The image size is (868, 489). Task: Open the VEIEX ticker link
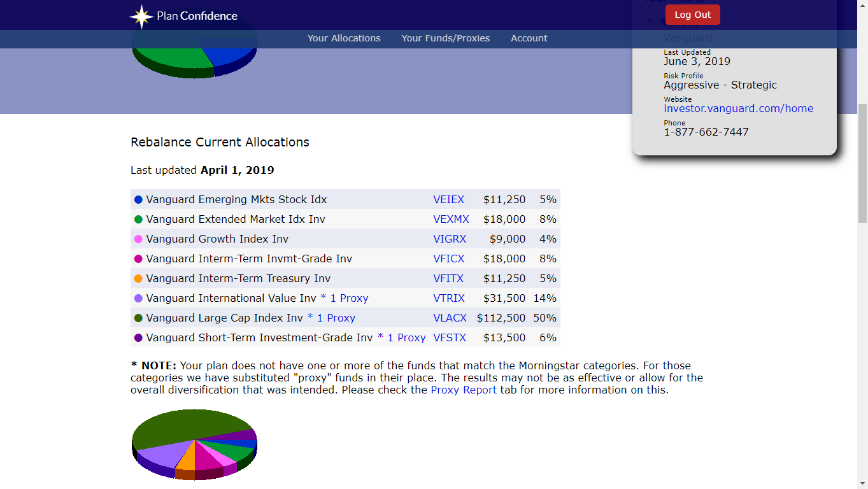click(x=449, y=199)
